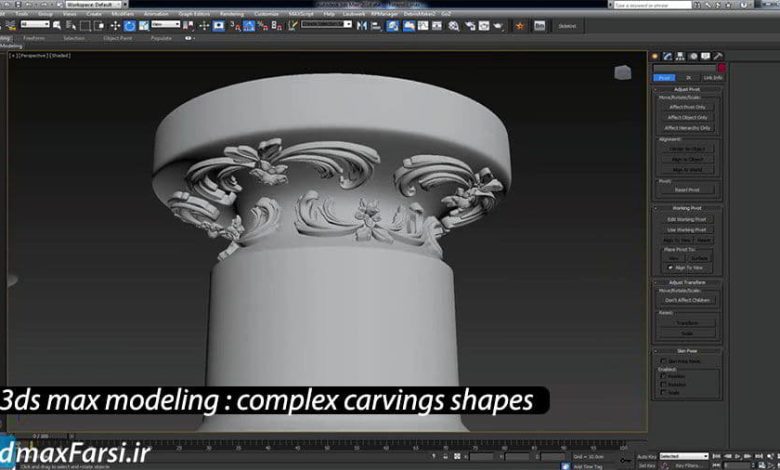The image size is (780, 470).
Task: Open the reference coordinate system View dropdown
Action: pyautogui.click(x=166, y=25)
